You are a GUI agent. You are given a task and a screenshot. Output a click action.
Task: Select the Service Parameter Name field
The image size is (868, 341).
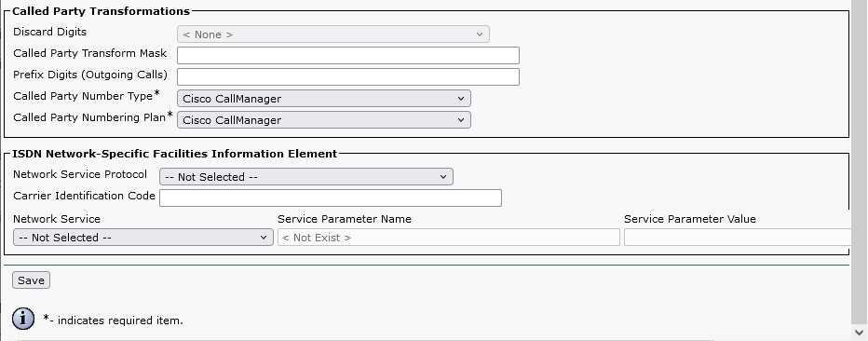tap(448, 238)
